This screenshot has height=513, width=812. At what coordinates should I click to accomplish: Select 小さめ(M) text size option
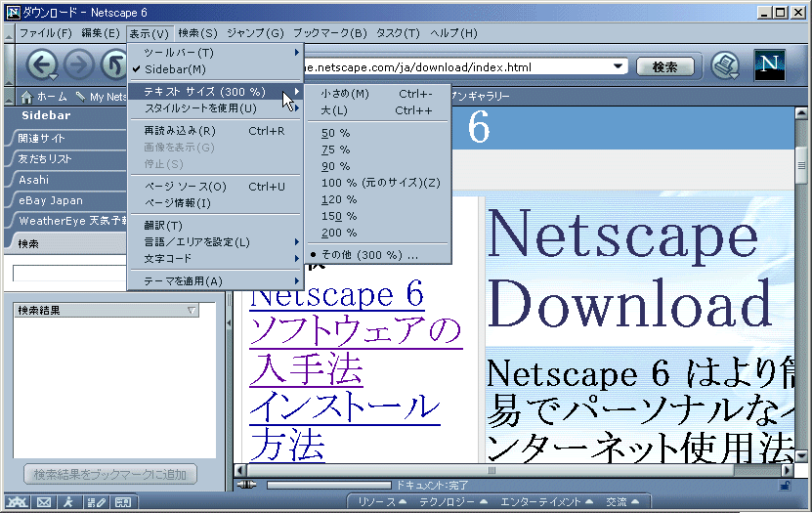pyautogui.click(x=378, y=94)
